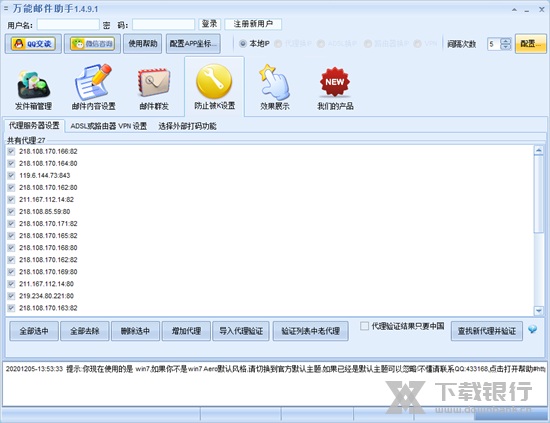Click 增加代理 button
This screenshot has height=423, width=550.
pyautogui.click(x=186, y=331)
